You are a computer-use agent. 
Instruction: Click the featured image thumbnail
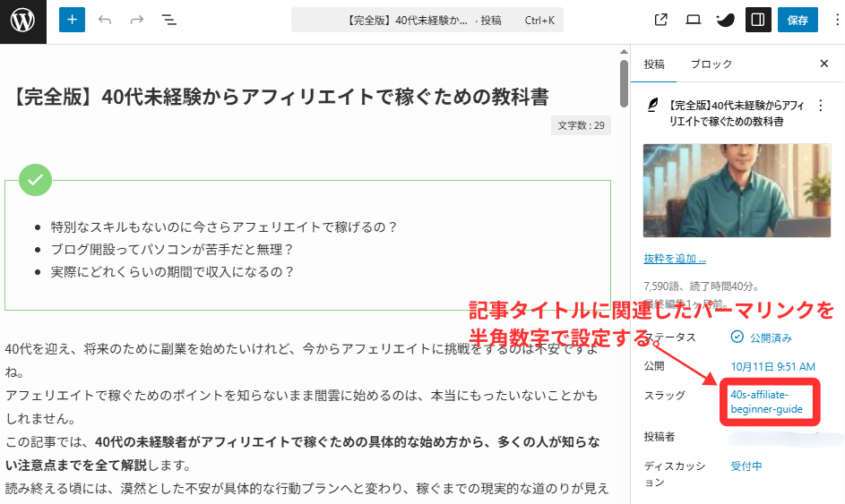point(737,190)
